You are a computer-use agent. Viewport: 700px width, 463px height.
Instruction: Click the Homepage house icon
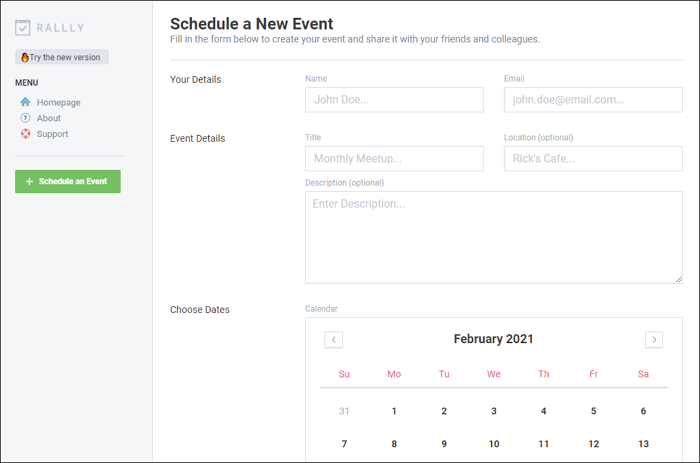(x=25, y=102)
